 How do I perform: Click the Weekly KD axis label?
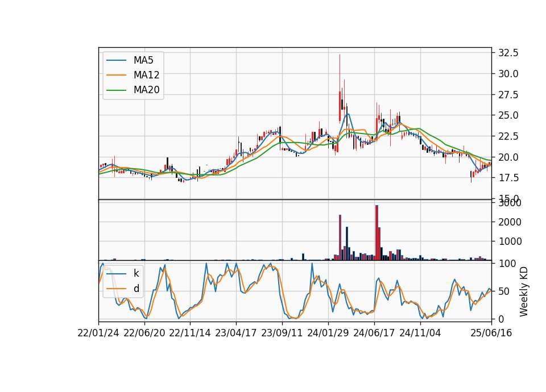coord(524,291)
